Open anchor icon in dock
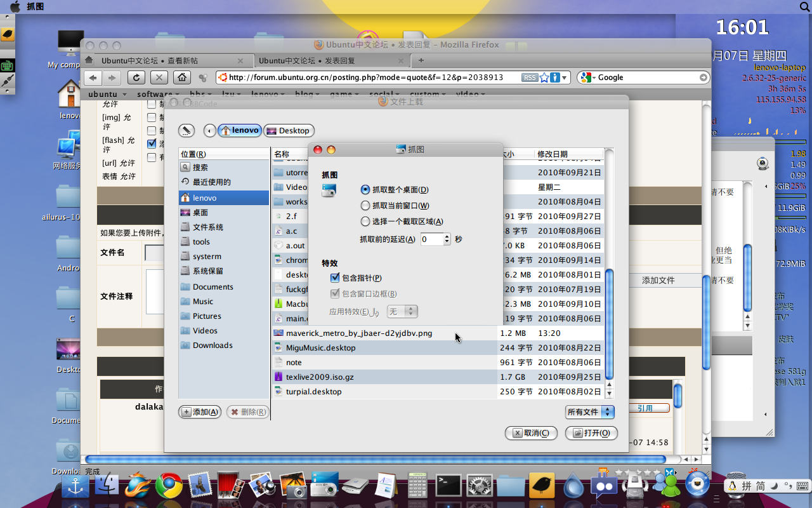The height and width of the screenshot is (508, 812). click(x=76, y=486)
